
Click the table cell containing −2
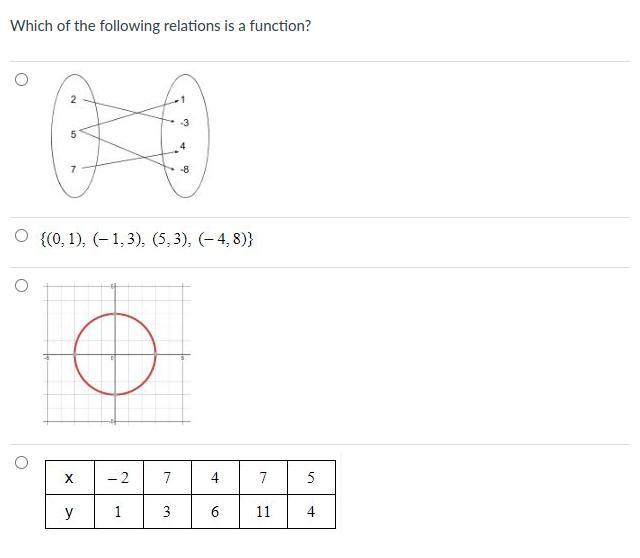click(x=118, y=478)
